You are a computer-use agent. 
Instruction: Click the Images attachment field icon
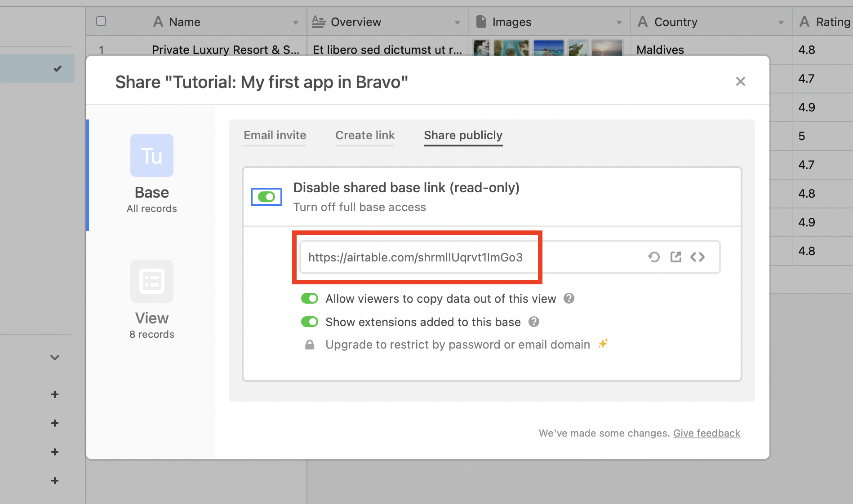(x=481, y=22)
